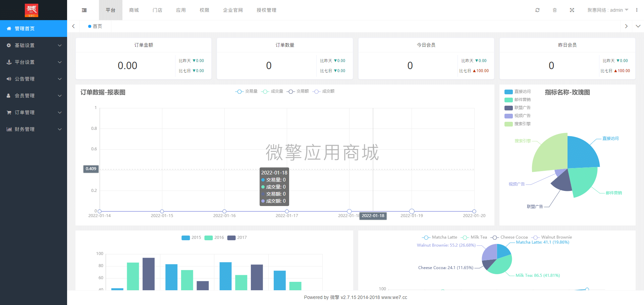Expand the 公告管理 submenu chevron

tap(60, 79)
